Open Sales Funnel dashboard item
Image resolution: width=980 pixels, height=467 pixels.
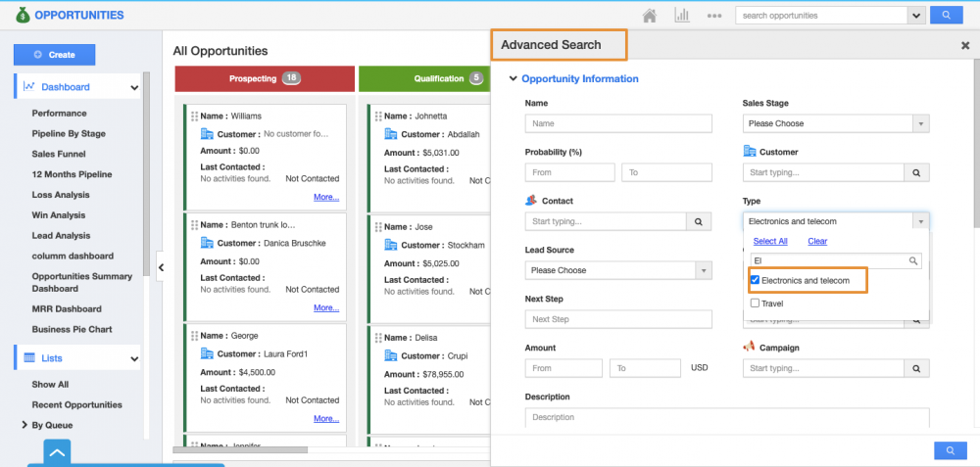point(58,154)
